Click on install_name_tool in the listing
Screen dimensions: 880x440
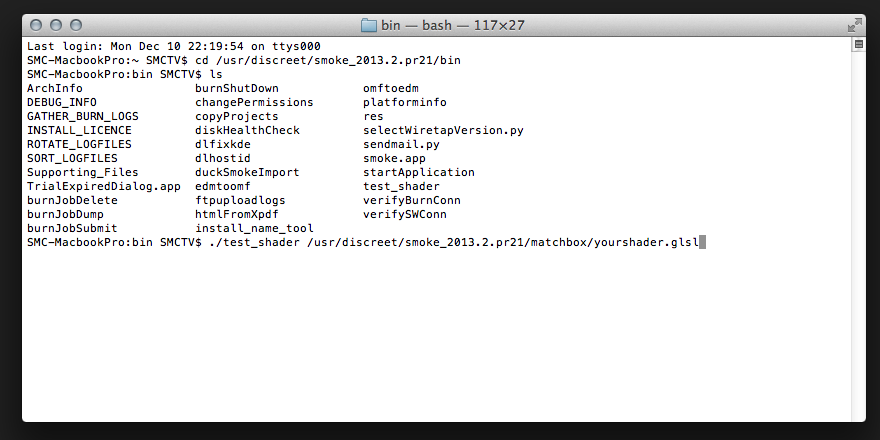point(254,228)
